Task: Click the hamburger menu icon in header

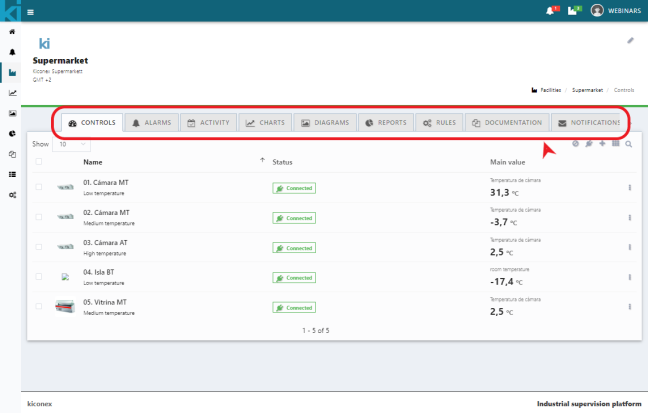Action: (31, 11)
